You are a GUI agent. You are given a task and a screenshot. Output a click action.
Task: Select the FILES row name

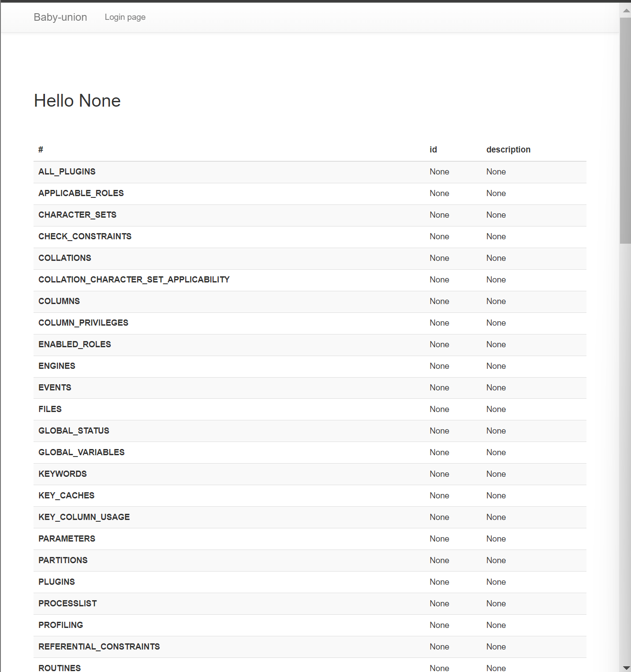click(50, 409)
